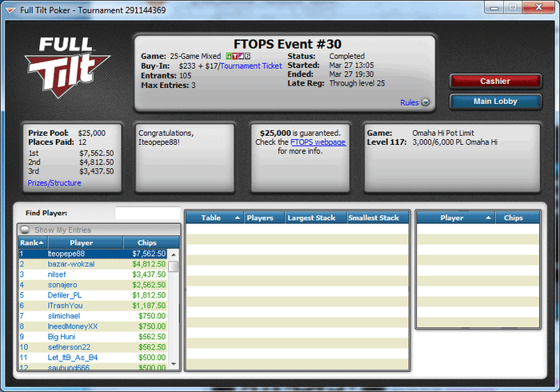Click the player list scroll-down arrow

[174, 364]
